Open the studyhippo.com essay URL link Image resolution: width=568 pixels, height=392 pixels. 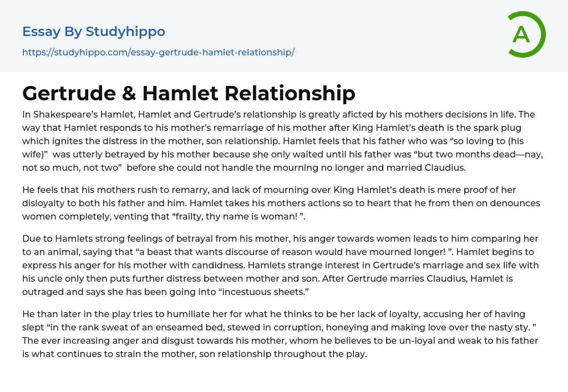click(x=158, y=53)
